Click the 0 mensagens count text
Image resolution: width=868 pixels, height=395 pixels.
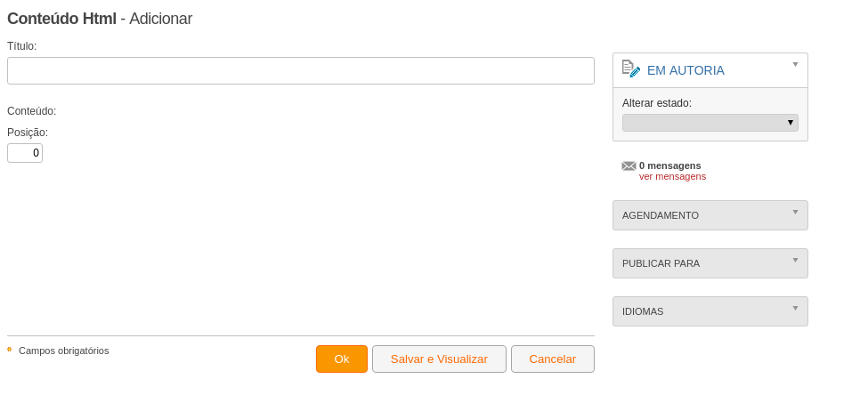point(669,165)
